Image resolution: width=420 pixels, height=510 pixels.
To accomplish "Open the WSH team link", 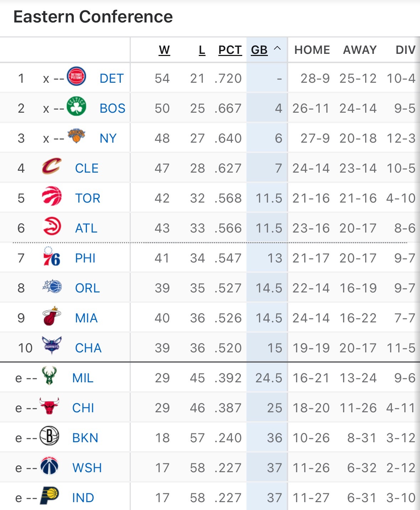I will click(87, 468).
